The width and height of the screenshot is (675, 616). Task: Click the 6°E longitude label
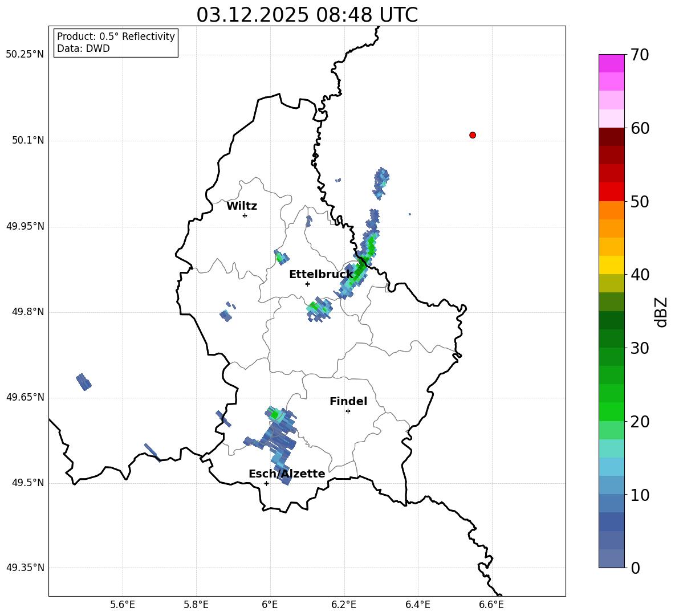(270, 605)
